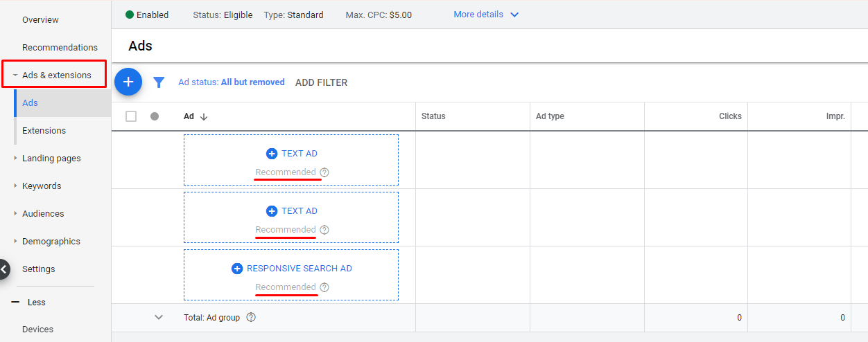Click help icon beside Responsive Search Ad Recommended
The width and height of the screenshot is (868, 342).
click(324, 287)
